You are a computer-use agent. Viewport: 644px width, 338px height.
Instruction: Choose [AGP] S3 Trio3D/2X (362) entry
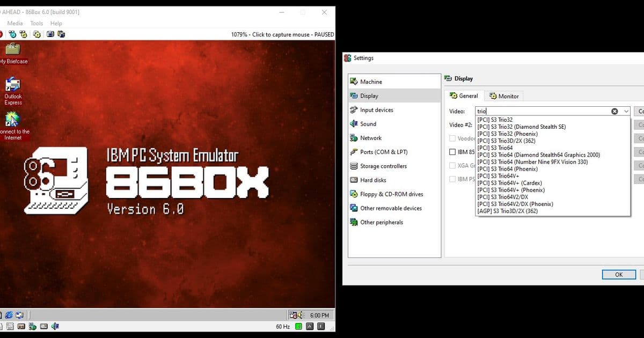click(x=553, y=211)
